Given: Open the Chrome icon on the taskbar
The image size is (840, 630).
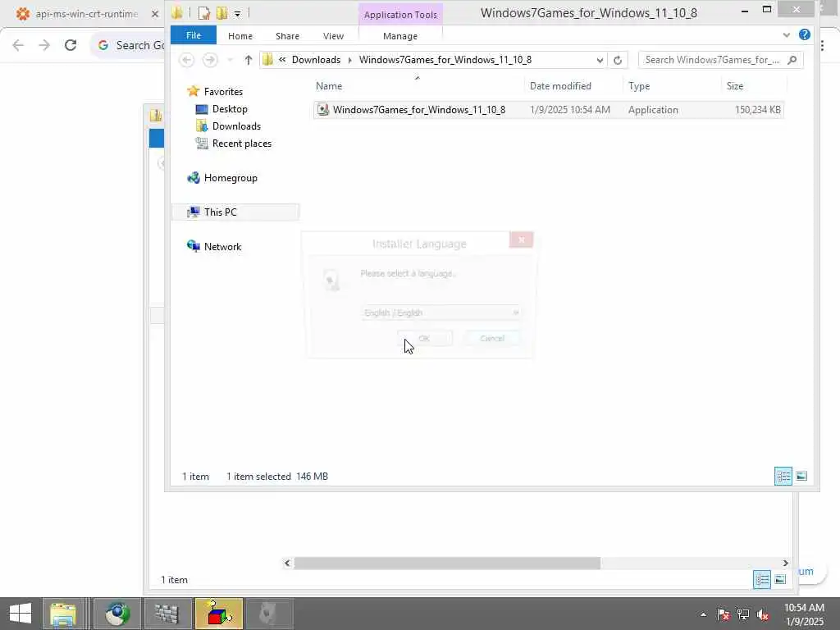Looking at the screenshot, I should point(117,614).
